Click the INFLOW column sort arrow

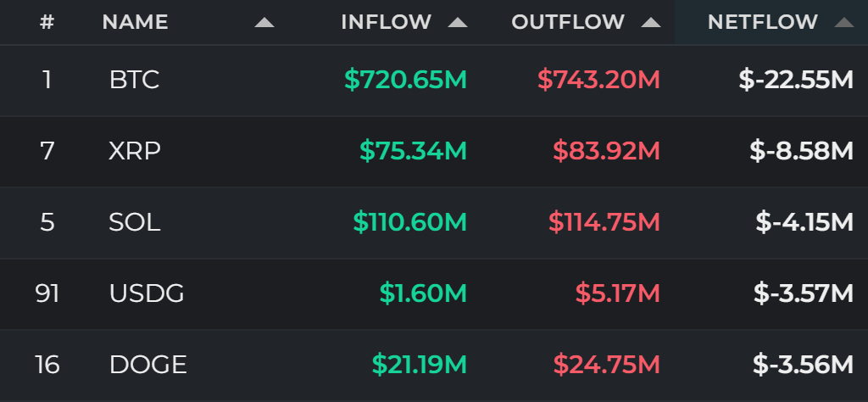[457, 23]
